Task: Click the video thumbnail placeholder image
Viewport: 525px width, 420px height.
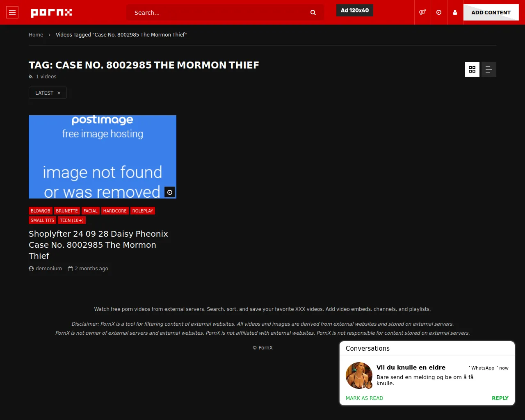Action: (x=103, y=157)
